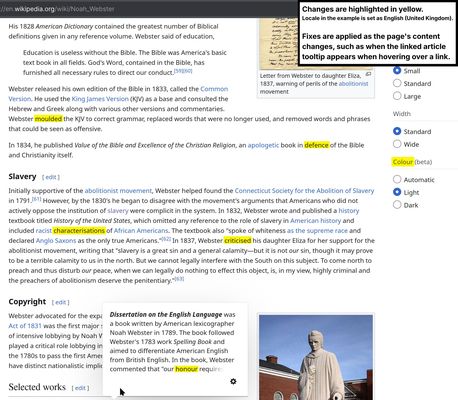This screenshot has width=458, height=400.
Task: Edit the Slavery section
Action: point(51,177)
